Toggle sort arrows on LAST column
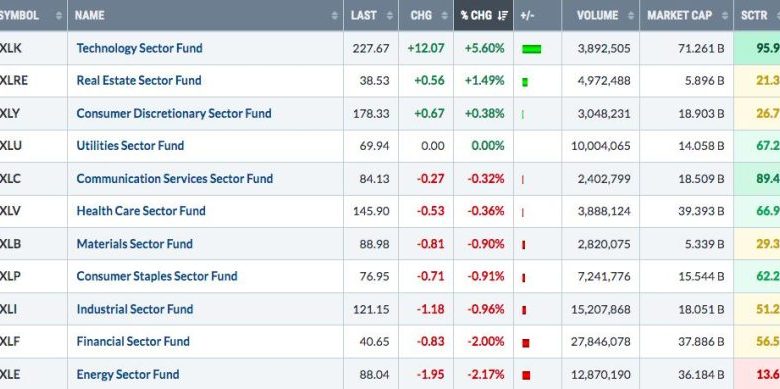 390,16
